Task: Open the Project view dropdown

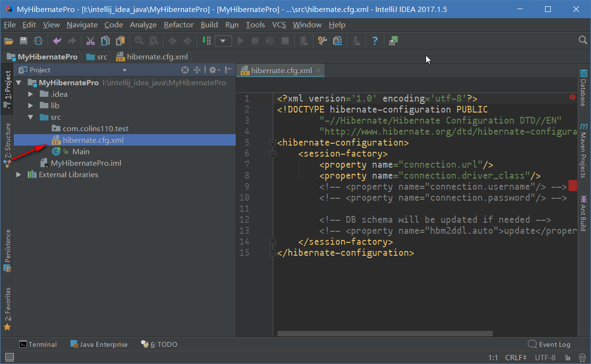Action: coord(125,69)
